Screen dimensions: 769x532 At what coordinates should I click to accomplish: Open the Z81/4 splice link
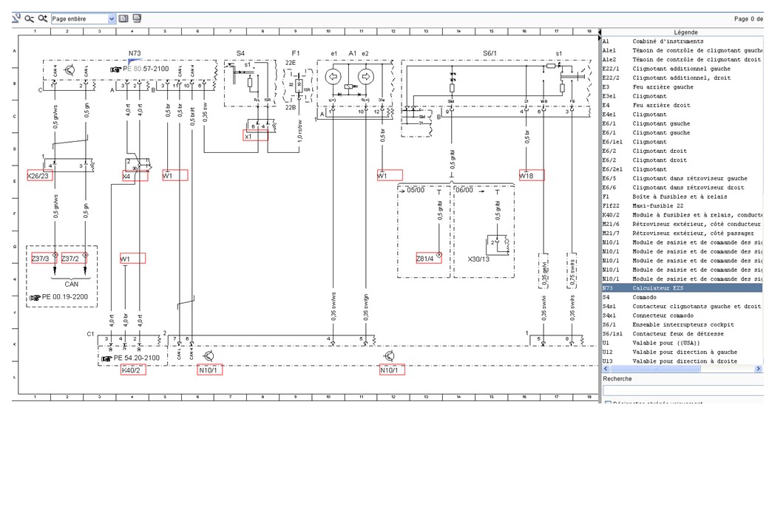429,258
